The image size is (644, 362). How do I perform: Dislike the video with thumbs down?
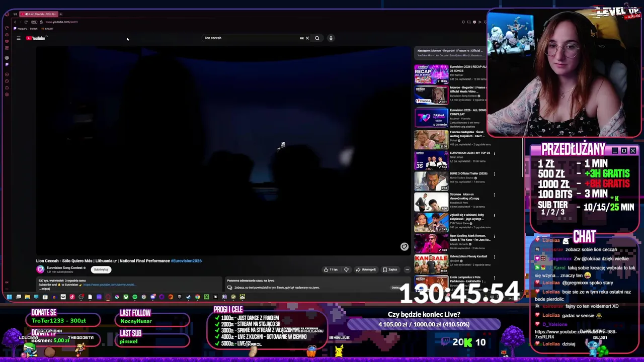click(x=346, y=269)
